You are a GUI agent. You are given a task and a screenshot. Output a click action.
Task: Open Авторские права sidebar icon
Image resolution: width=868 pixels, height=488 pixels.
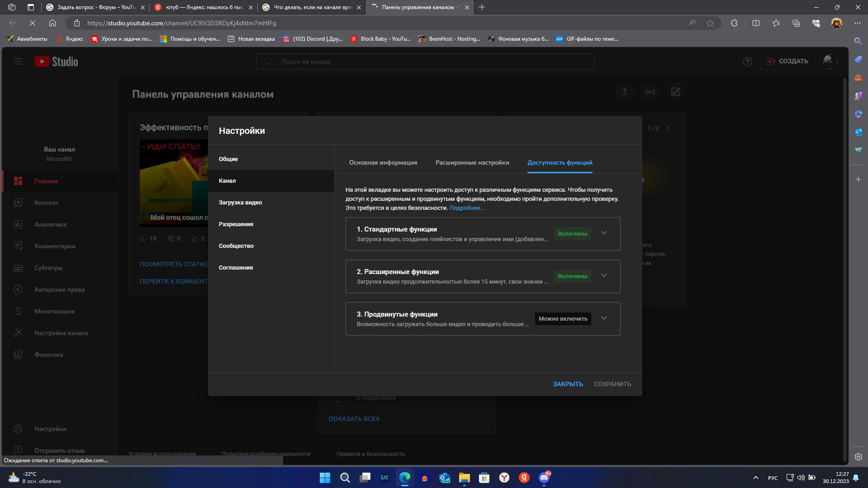pos(18,289)
